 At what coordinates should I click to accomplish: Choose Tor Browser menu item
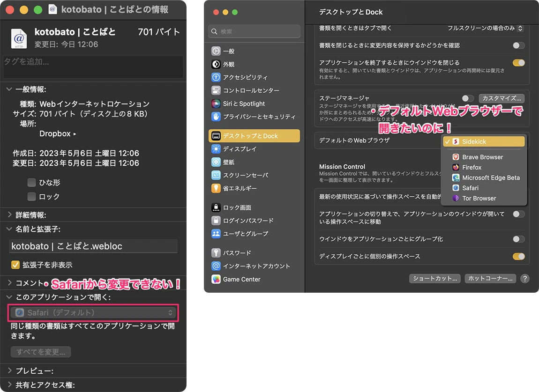(479, 198)
